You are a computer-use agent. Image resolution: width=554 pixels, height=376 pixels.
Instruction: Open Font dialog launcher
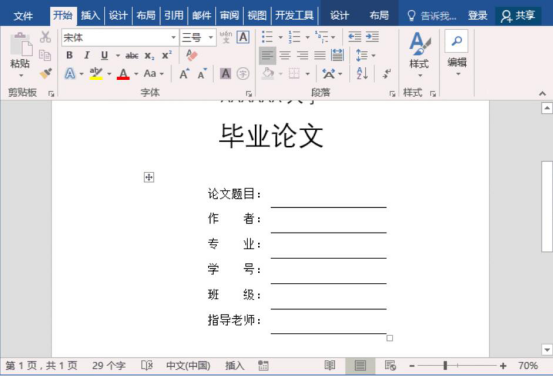pos(249,93)
